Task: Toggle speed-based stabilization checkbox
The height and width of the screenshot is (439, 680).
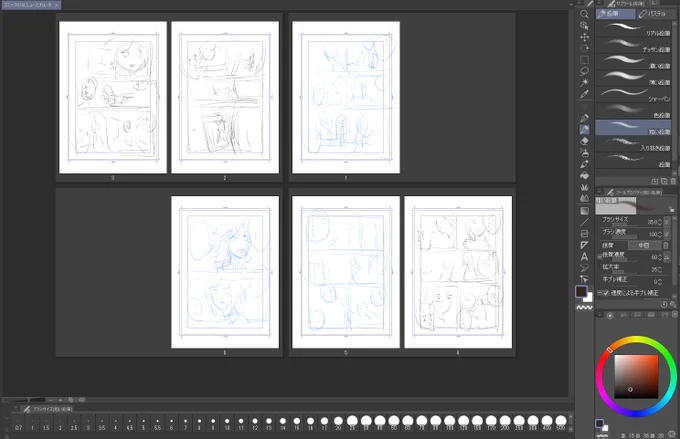Action: 606,293
